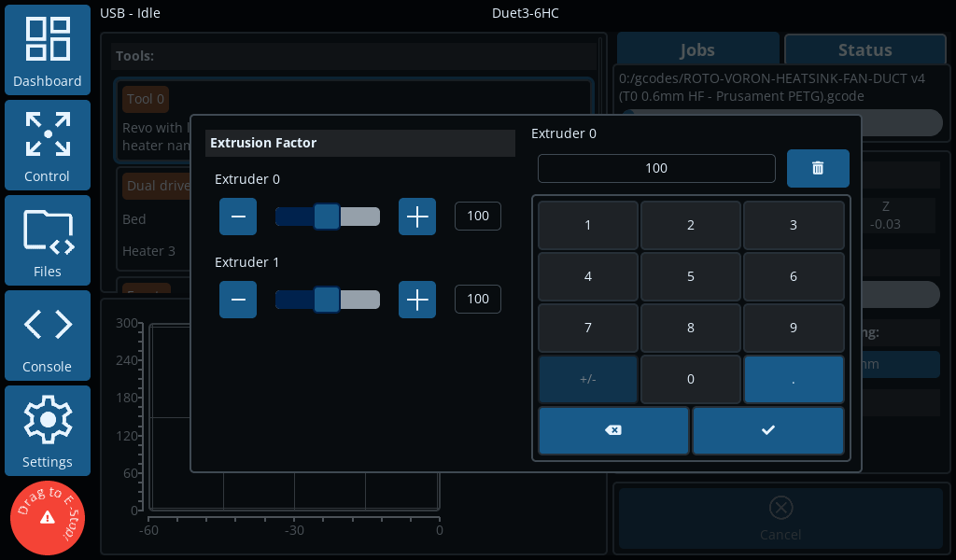Decrease Extruder 1 extrusion factor with minus
This screenshot has width=956, height=560.
click(238, 300)
